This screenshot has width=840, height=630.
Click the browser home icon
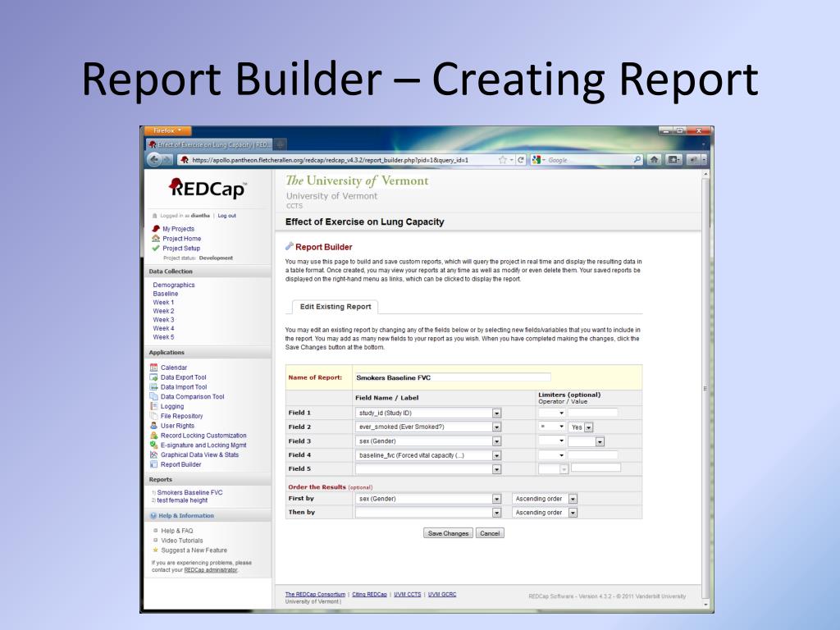click(654, 160)
